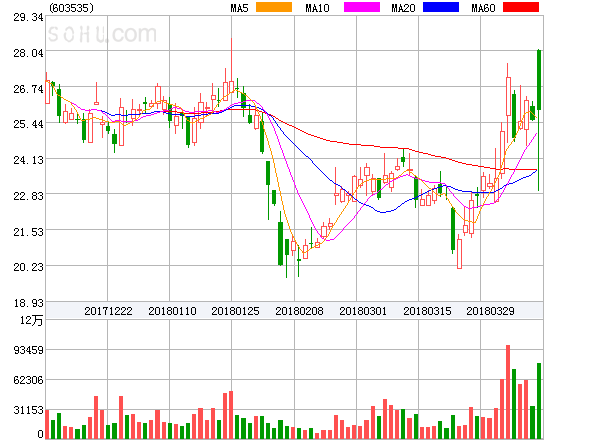Click the 31153 volume axis label

[x=28, y=411]
